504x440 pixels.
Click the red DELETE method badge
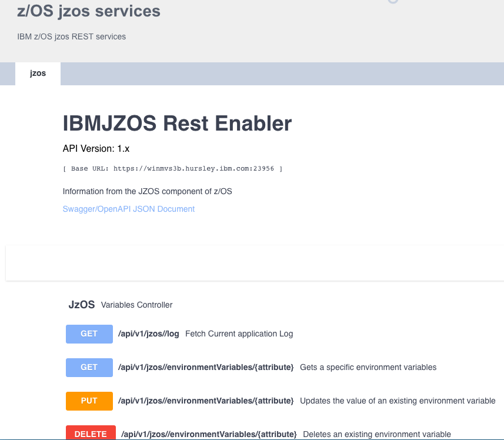(91, 432)
